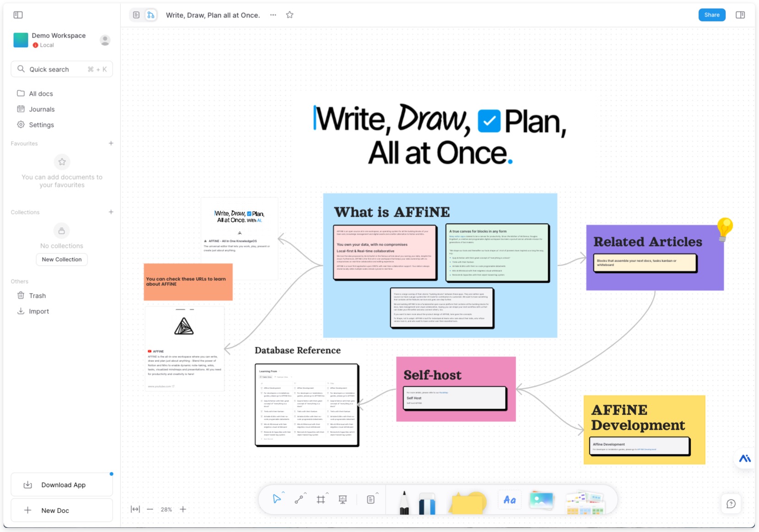Select the eraser tool
This screenshot has height=532, width=759.
tap(427, 504)
